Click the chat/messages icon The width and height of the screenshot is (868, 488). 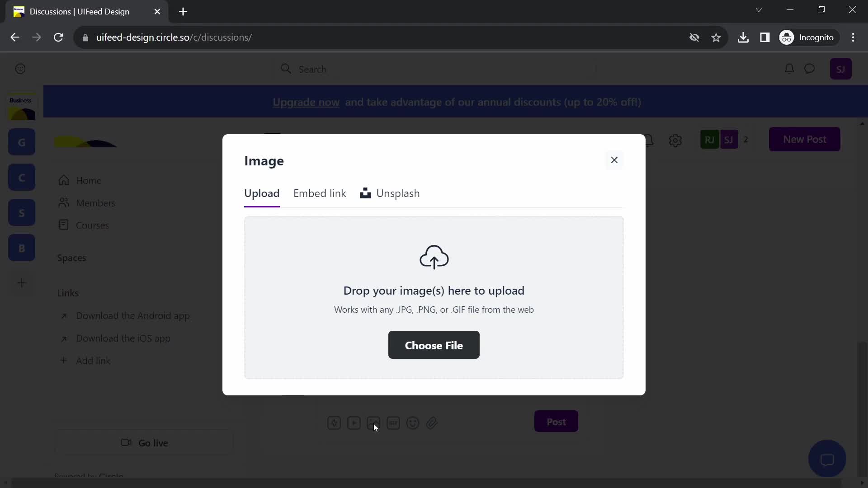point(810,69)
